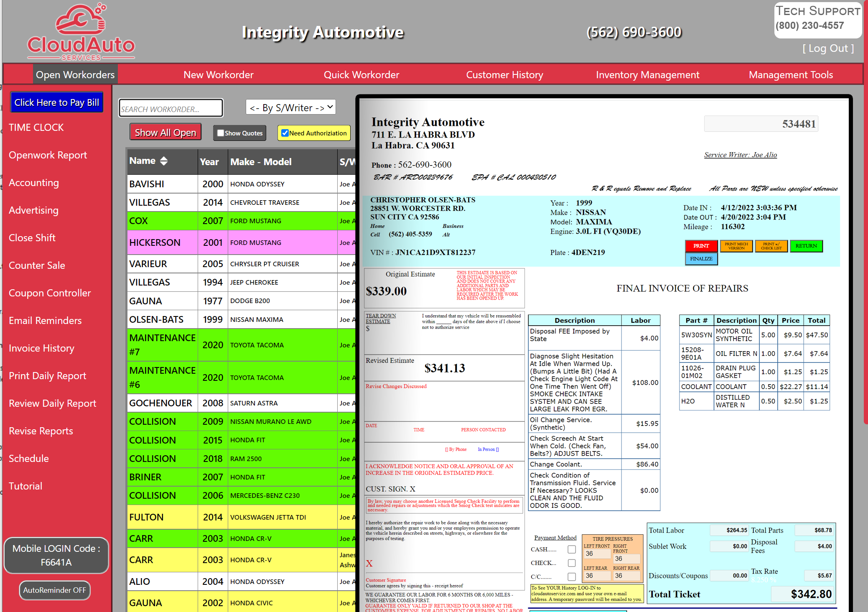The image size is (868, 612).
Task: Uncheck the Need Authorization checkbox
Action: [285, 133]
